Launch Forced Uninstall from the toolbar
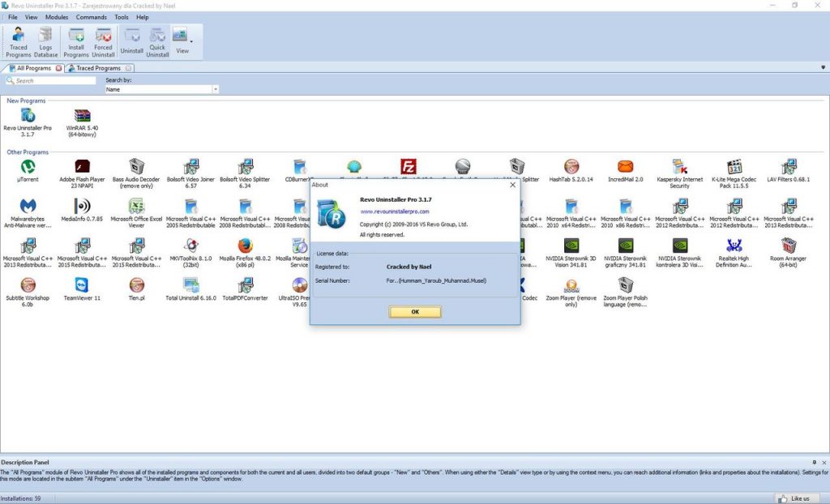This screenshot has width=830, height=504. [103, 42]
